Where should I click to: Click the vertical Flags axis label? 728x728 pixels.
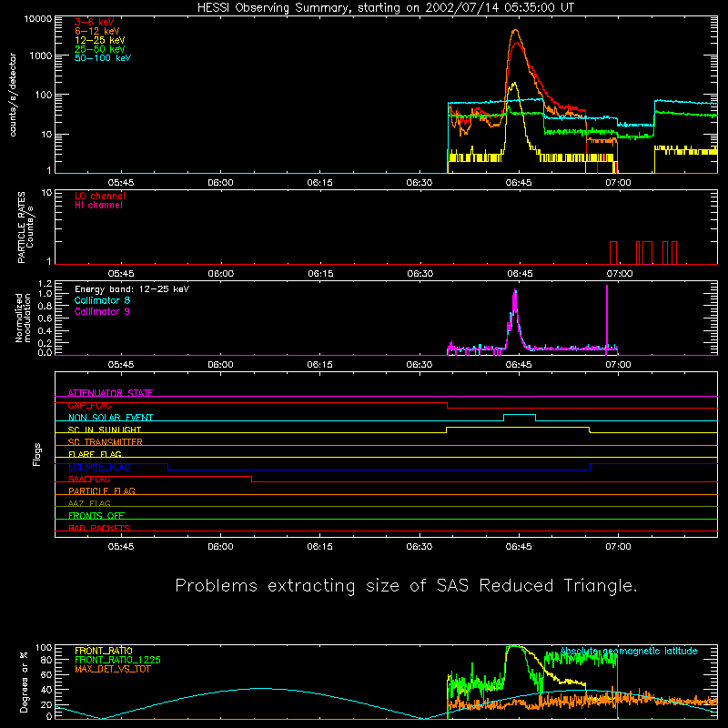pyautogui.click(x=37, y=454)
